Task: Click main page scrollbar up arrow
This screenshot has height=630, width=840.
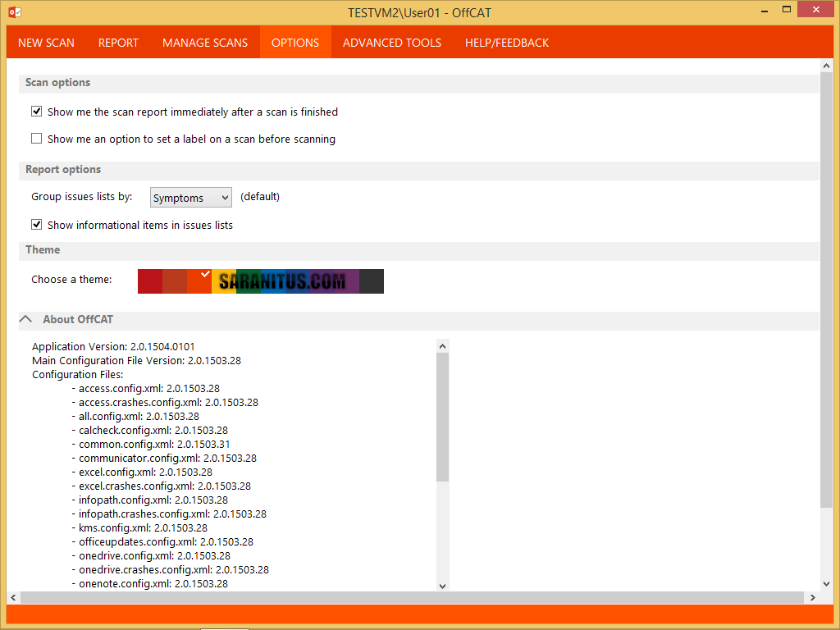Action: point(826,66)
